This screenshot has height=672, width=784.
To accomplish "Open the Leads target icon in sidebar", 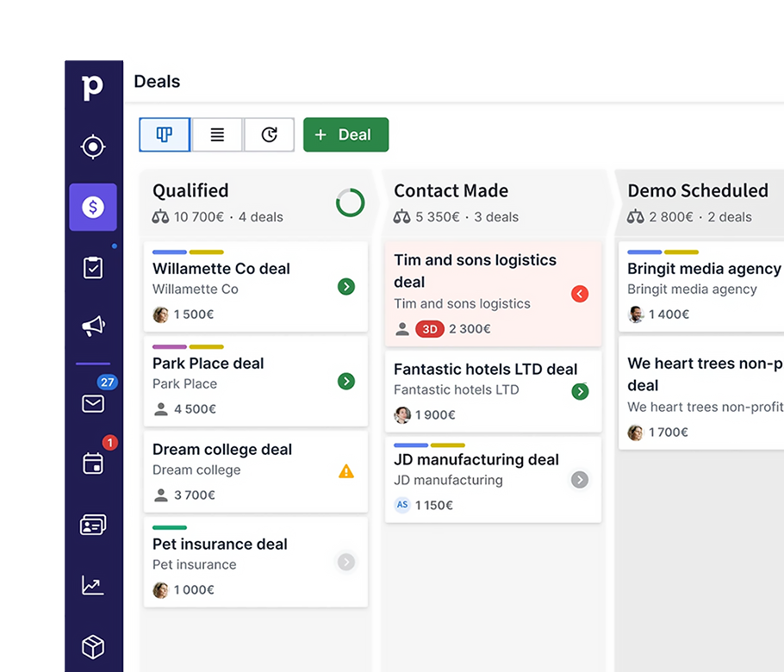I will [x=93, y=146].
